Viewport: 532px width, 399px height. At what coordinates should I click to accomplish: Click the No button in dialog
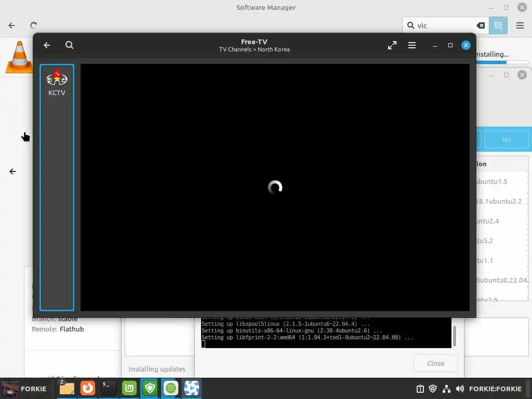[506, 139]
